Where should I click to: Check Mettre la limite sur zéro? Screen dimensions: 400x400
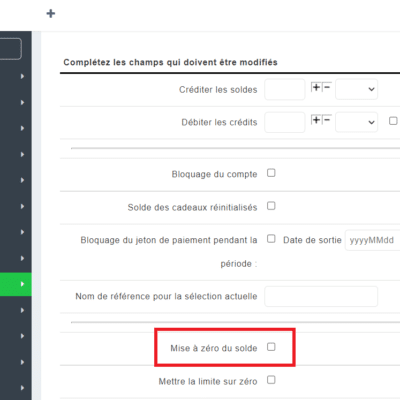271,380
